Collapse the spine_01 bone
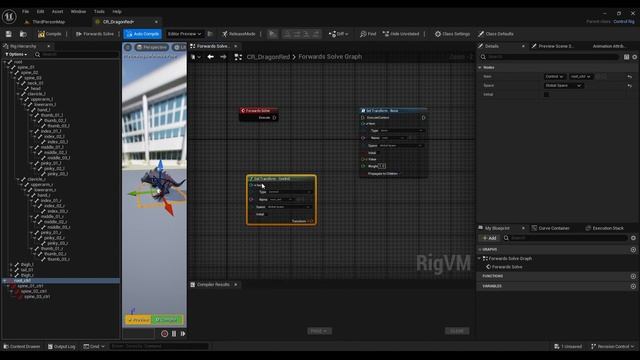Image resolution: width=640 pixels, height=360 pixels. [9, 67]
